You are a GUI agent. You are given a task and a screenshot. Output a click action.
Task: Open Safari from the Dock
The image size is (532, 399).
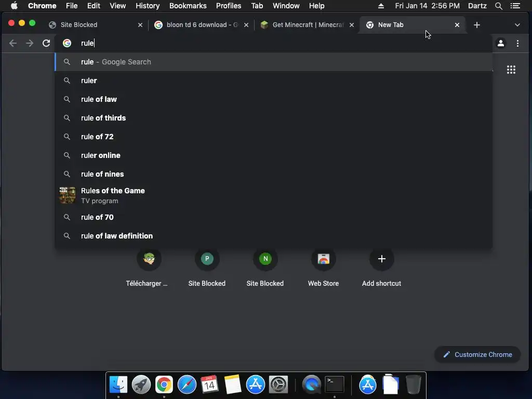point(187,384)
